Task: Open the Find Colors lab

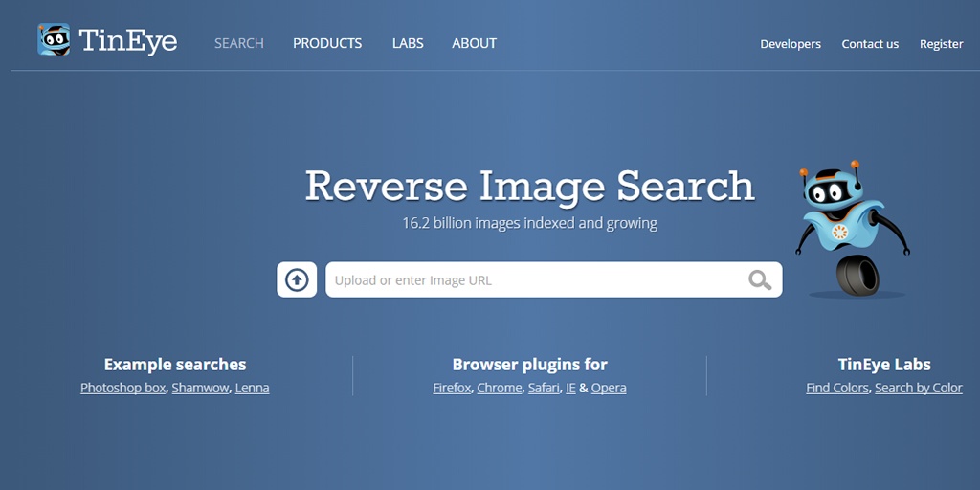Action: coord(837,388)
